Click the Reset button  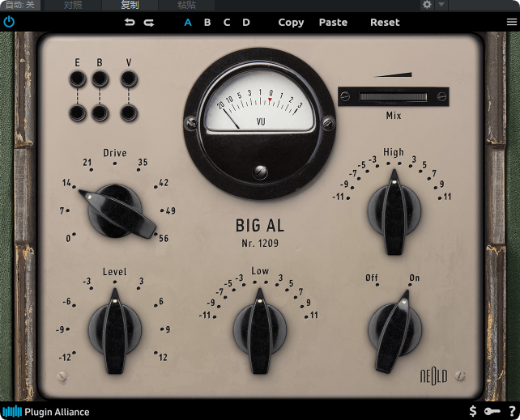[385, 22]
